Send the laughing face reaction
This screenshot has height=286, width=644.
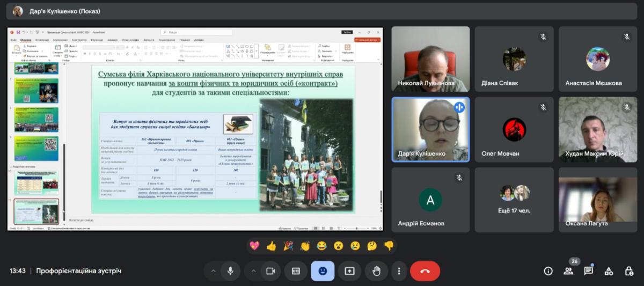coord(321,246)
